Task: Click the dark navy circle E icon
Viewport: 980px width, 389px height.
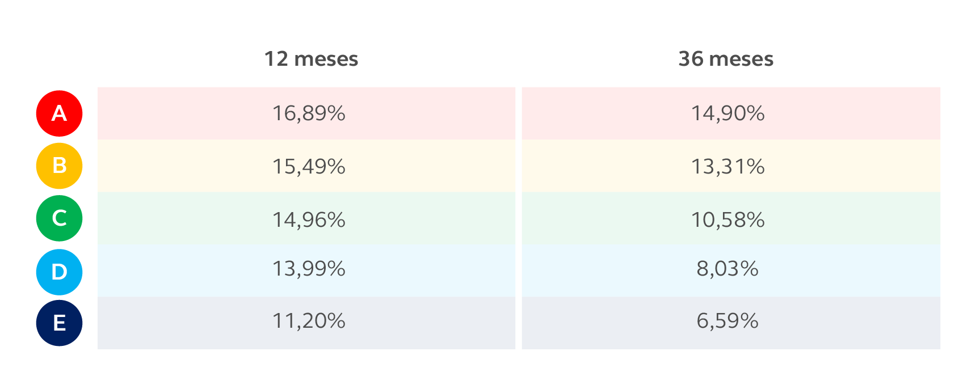Action: pyautogui.click(x=60, y=323)
